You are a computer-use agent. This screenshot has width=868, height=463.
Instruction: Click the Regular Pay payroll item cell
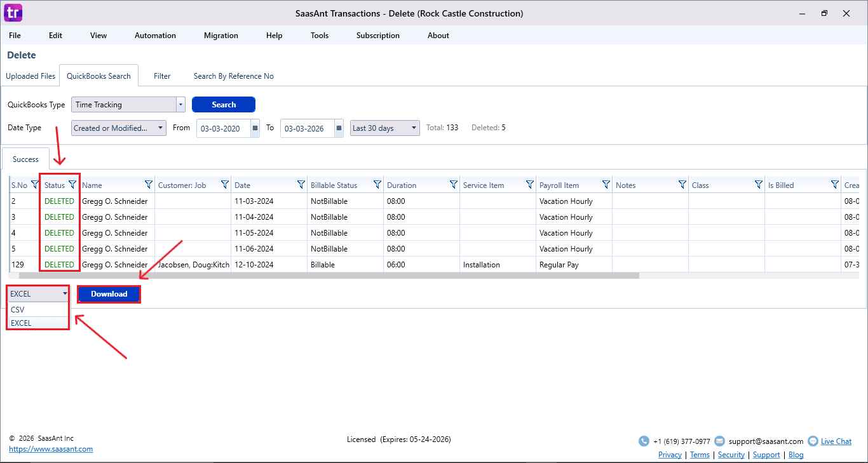tap(574, 265)
